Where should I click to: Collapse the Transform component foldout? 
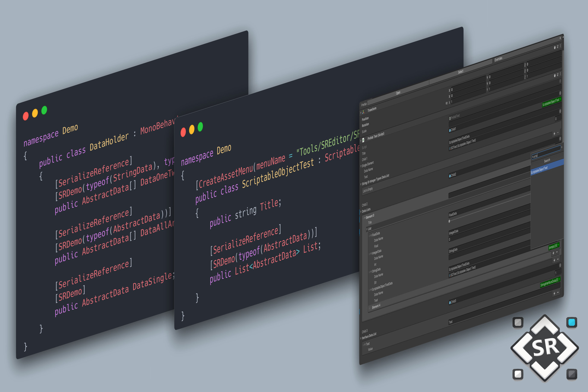coord(361,113)
